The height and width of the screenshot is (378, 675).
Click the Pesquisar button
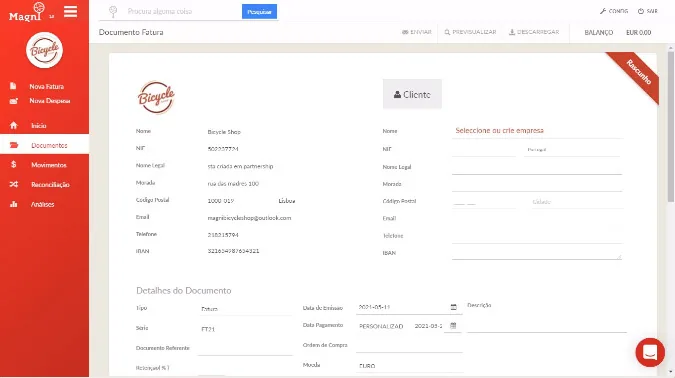tap(259, 12)
